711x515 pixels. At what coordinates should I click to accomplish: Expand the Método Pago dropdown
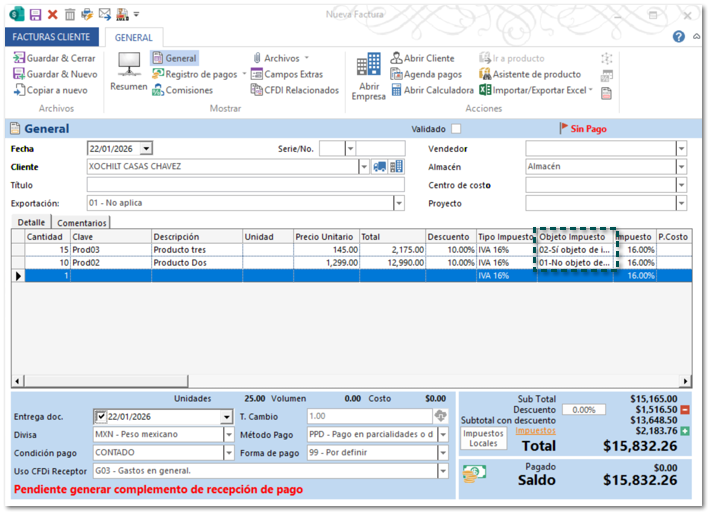tap(443, 435)
